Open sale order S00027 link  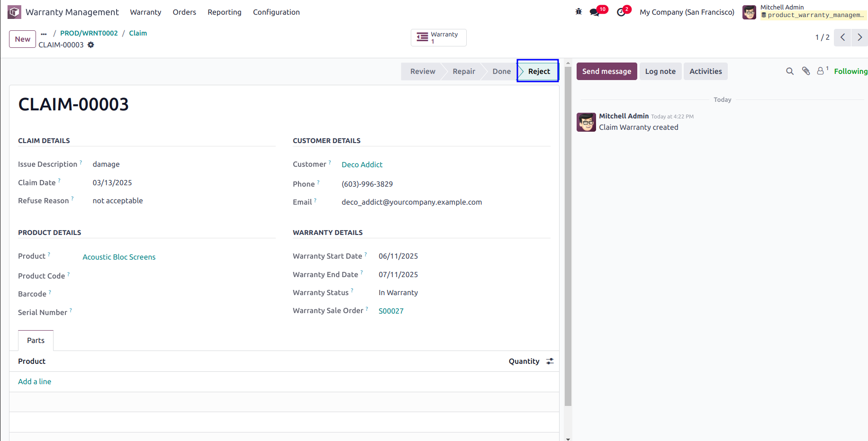tap(391, 311)
